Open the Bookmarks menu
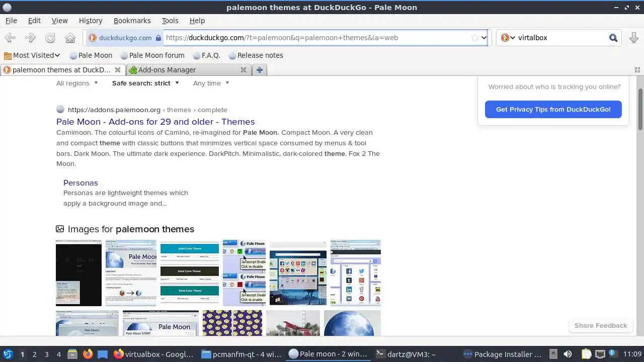Screen dimensions: 644x362 (x=132, y=21)
